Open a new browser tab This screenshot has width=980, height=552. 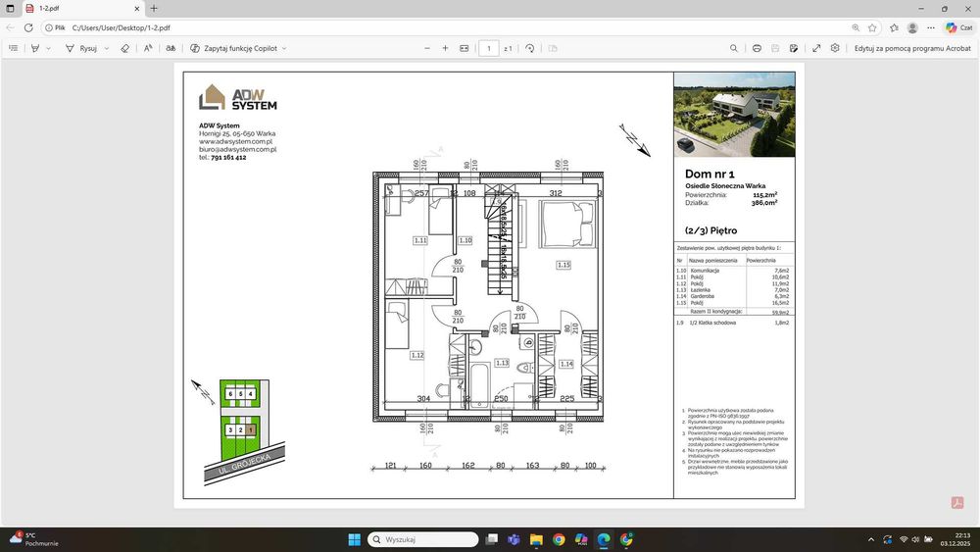click(x=154, y=9)
